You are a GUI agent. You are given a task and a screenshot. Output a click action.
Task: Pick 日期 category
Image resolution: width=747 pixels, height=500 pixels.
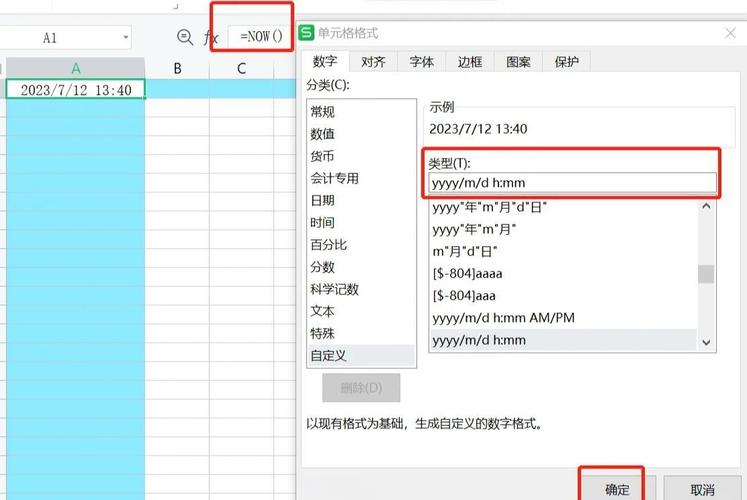[x=361, y=200]
